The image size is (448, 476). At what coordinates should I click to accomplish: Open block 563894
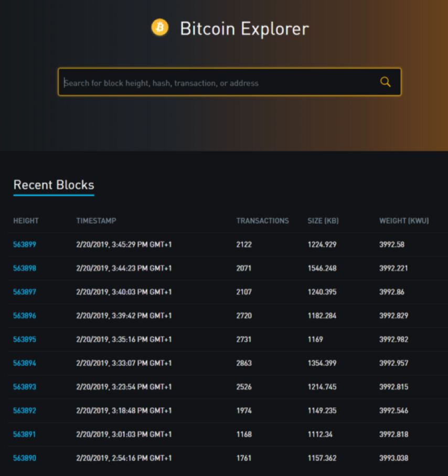click(x=25, y=363)
